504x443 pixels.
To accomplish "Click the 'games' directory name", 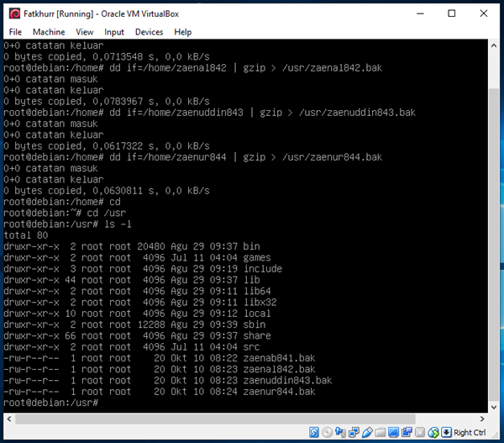I will pos(257,258).
